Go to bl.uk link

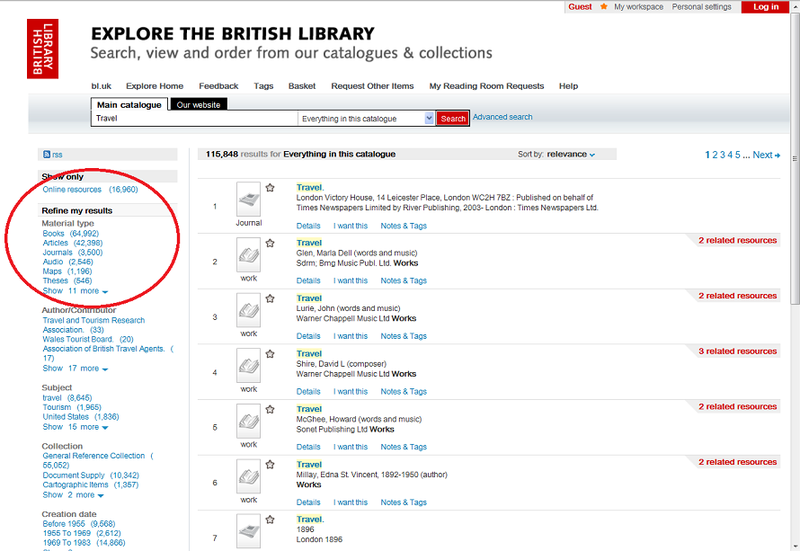click(x=102, y=86)
